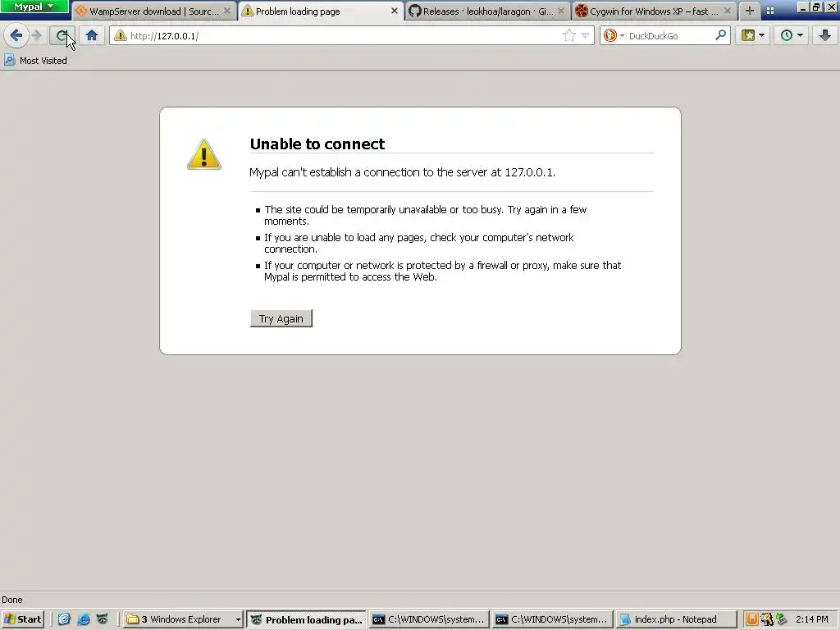Click the green system tray icon beside the clock
This screenshot has height=630, width=840.
coord(782,619)
